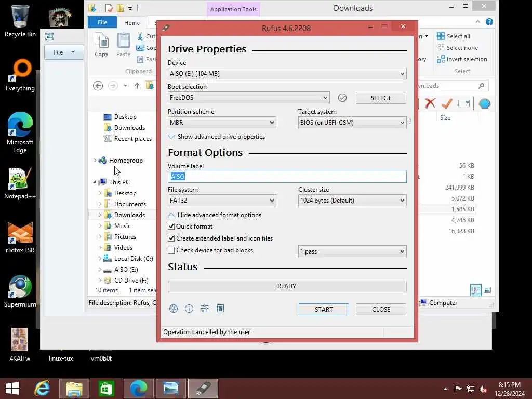
Task: Open Rufus language globe icon
Action: tap(174, 309)
